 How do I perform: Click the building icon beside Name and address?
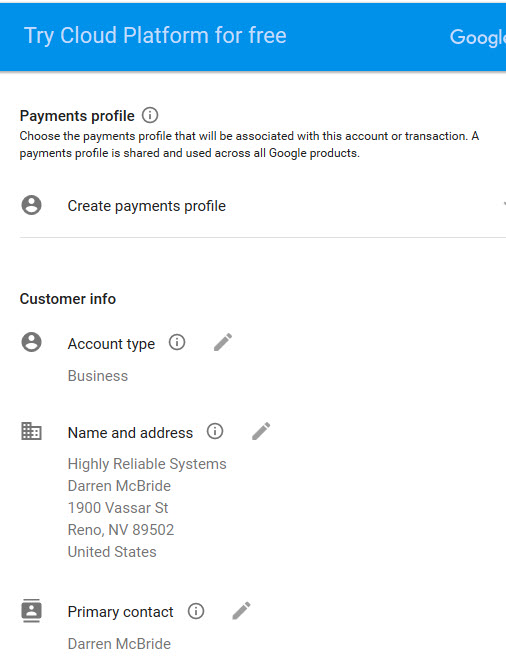(x=31, y=431)
